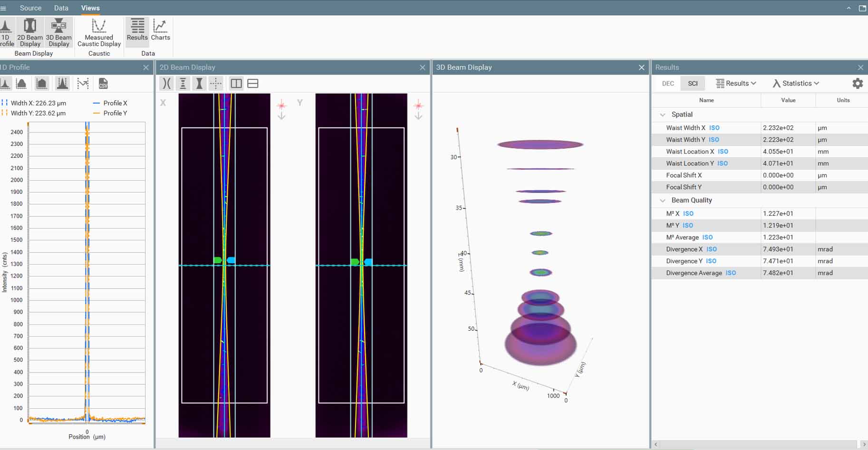This screenshot has width=868, height=450.
Task: Toggle the multi-peak profile icon in 1D Profile toolbar
Action: click(x=62, y=84)
